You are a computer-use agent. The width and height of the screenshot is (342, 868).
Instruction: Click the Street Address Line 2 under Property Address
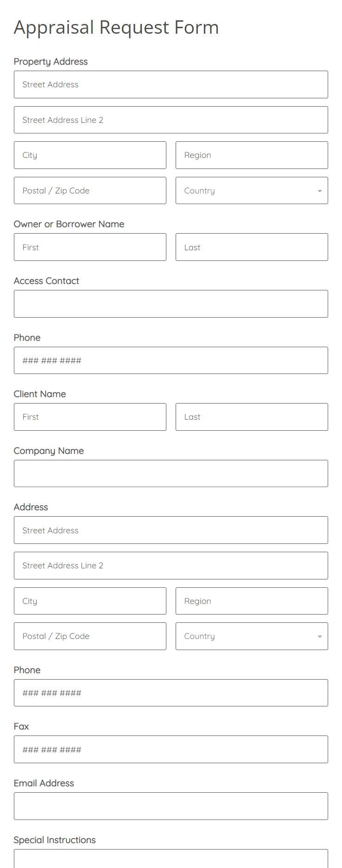(171, 120)
